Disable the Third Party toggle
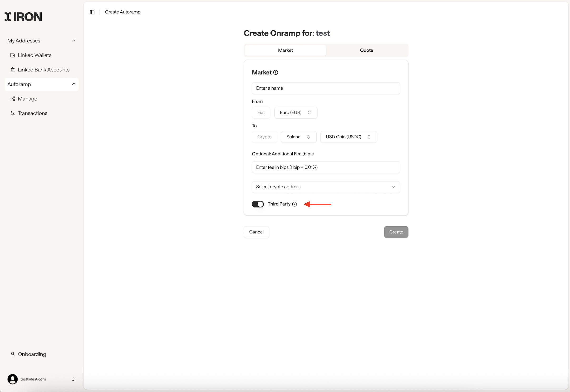Image resolution: width=570 pixels, height=392 pixels. point(258,204)
